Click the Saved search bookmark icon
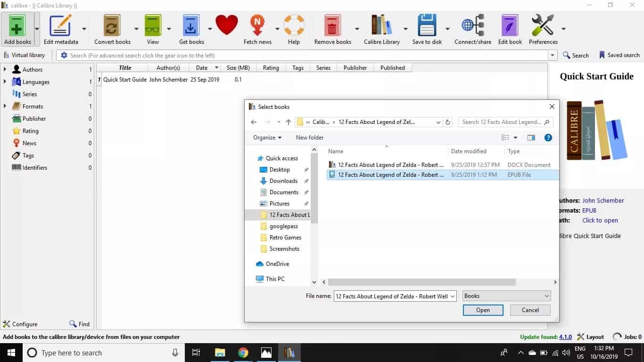Screen dimensions: 644x362 click(602, 55)
